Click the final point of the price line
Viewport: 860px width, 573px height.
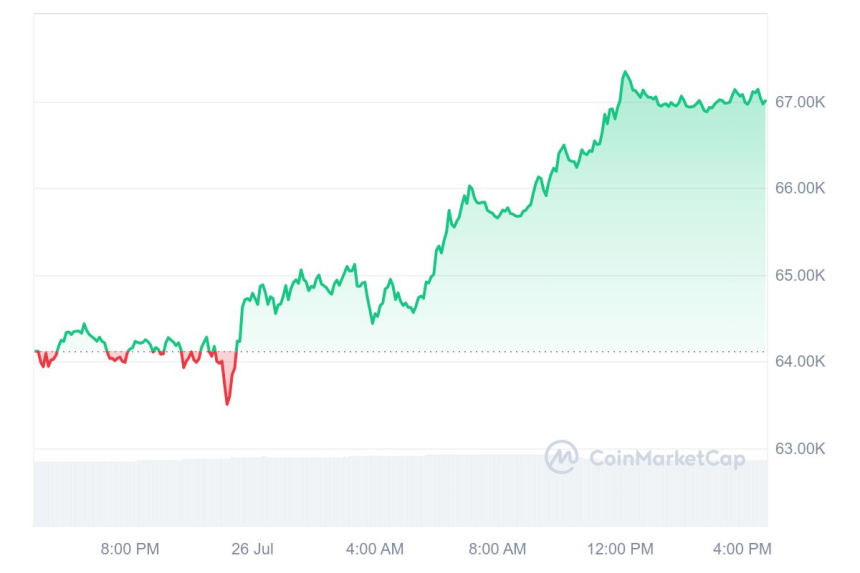[766, 99]
